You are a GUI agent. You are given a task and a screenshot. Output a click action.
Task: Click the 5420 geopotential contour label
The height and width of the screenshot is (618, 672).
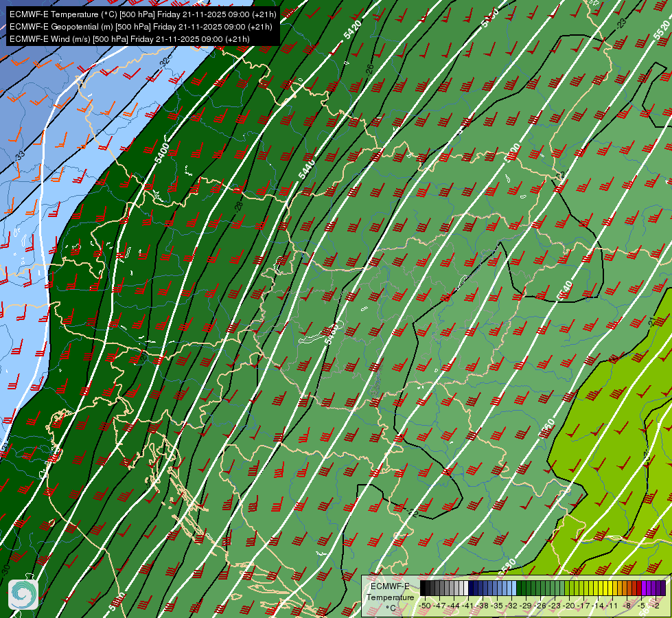[x=352, y=29]
